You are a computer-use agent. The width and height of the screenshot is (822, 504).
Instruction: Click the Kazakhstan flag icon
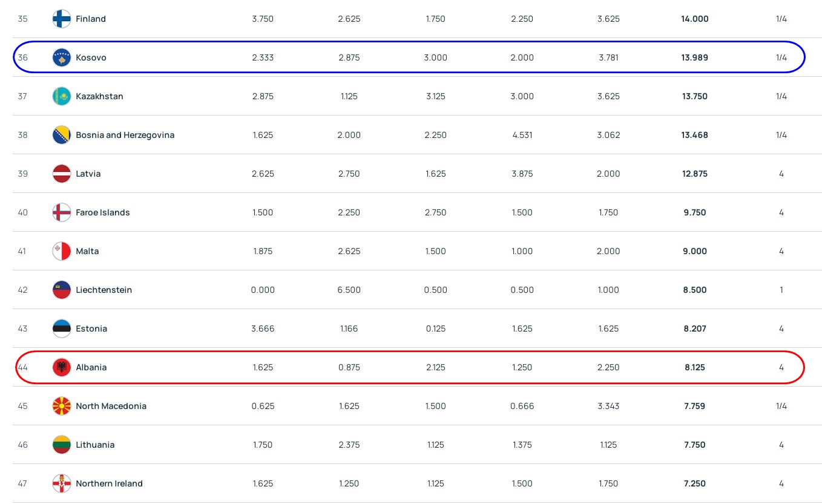coord(62,96)
